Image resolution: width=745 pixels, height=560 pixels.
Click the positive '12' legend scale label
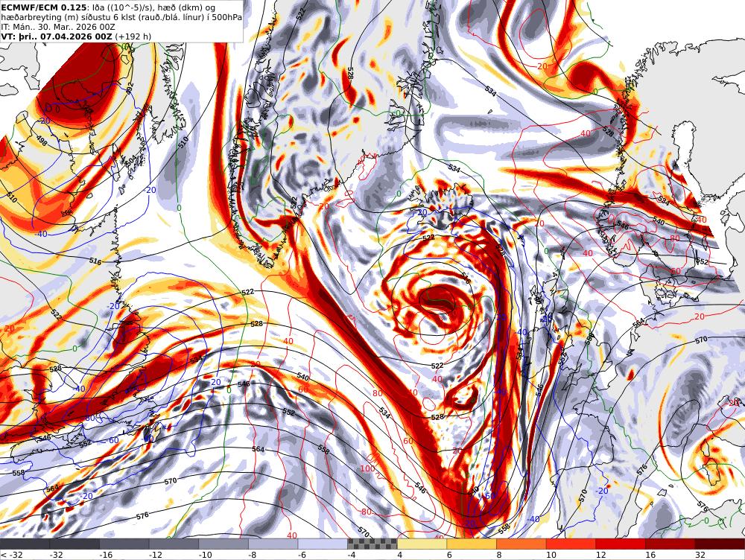tap(600, 555)
